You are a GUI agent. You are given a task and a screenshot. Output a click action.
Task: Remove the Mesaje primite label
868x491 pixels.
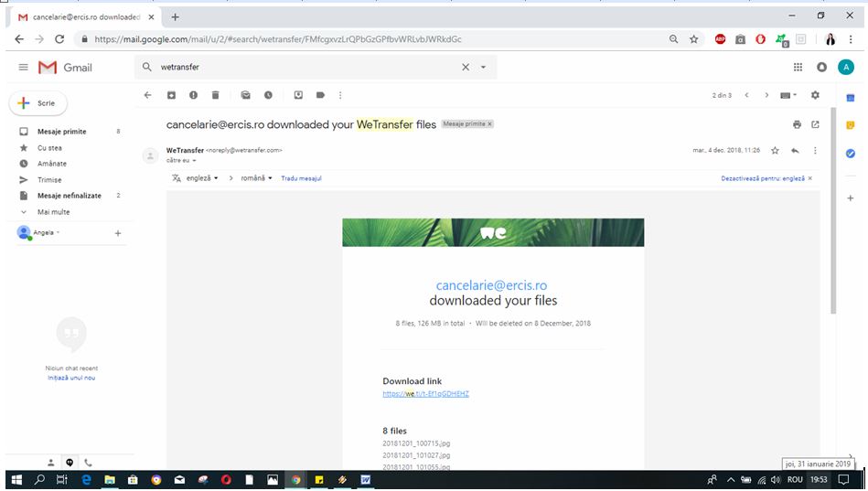pos(489,123)
